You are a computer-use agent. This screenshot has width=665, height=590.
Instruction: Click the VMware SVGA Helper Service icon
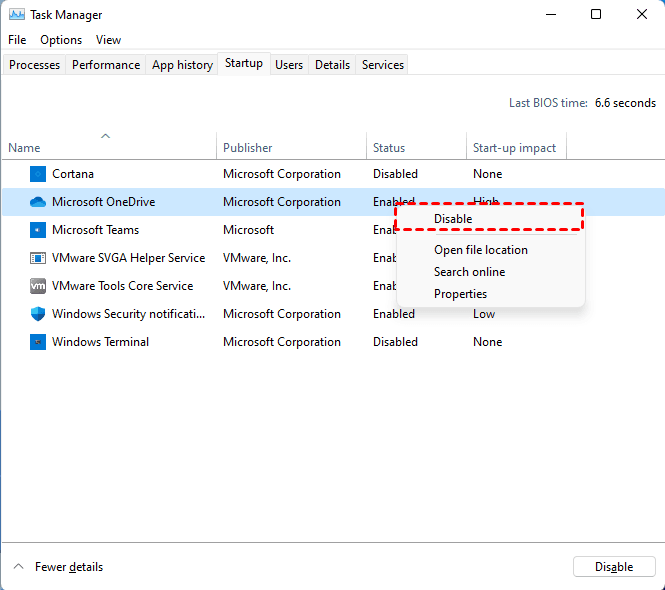[38, 258]
